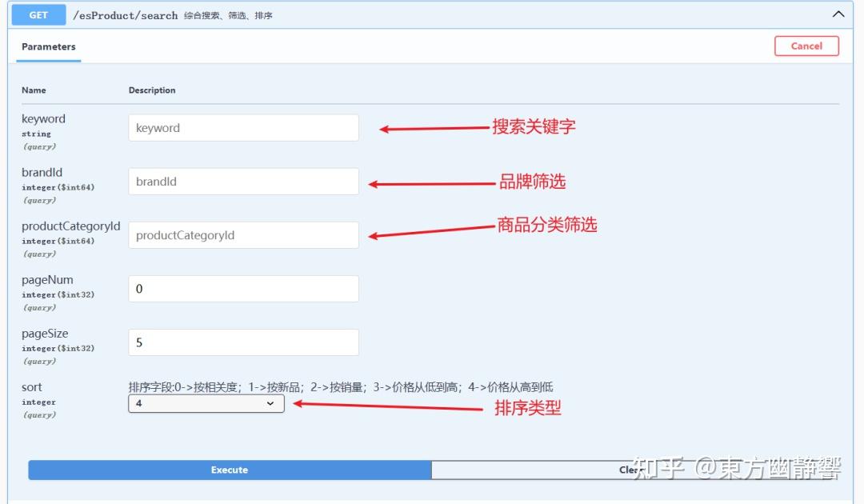Click the pageSize field showing 5
This screenshot has height=504, width=864.
coord(243,342)
